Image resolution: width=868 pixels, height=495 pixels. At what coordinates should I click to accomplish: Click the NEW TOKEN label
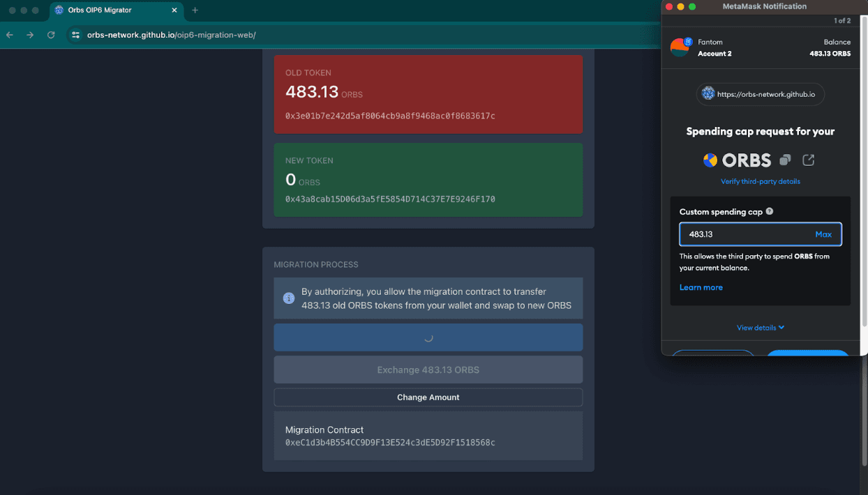(x=309, y=160)
